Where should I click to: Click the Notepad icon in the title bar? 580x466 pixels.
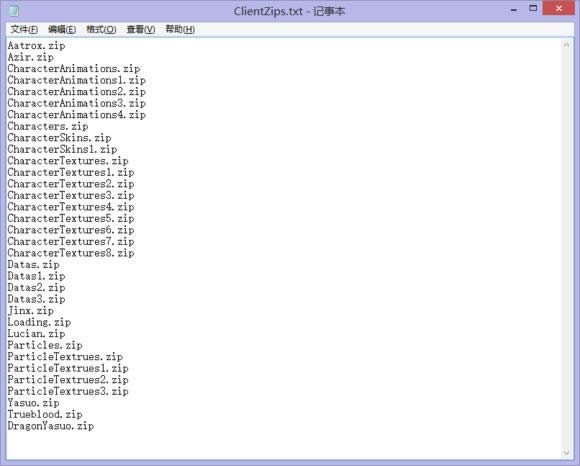(14, 10)
